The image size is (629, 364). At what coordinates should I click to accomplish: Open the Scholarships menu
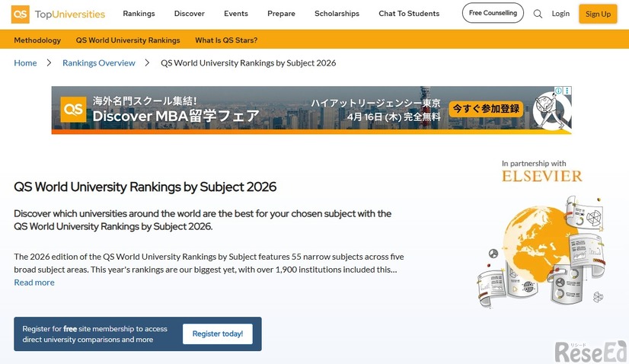337,14
